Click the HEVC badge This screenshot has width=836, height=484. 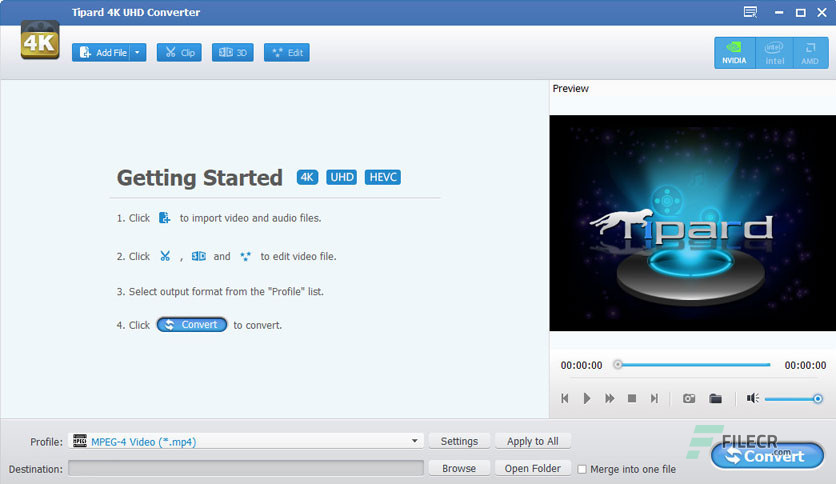(383, 177)
